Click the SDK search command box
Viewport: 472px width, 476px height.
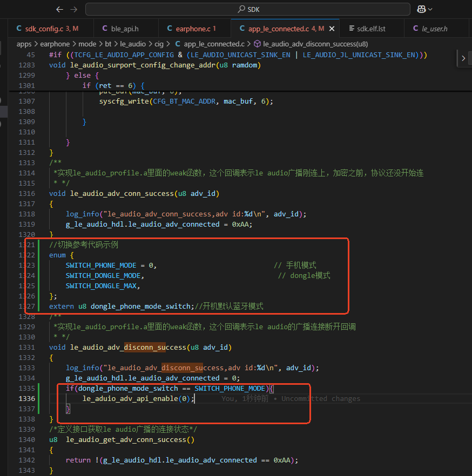[x=248, y=9]
